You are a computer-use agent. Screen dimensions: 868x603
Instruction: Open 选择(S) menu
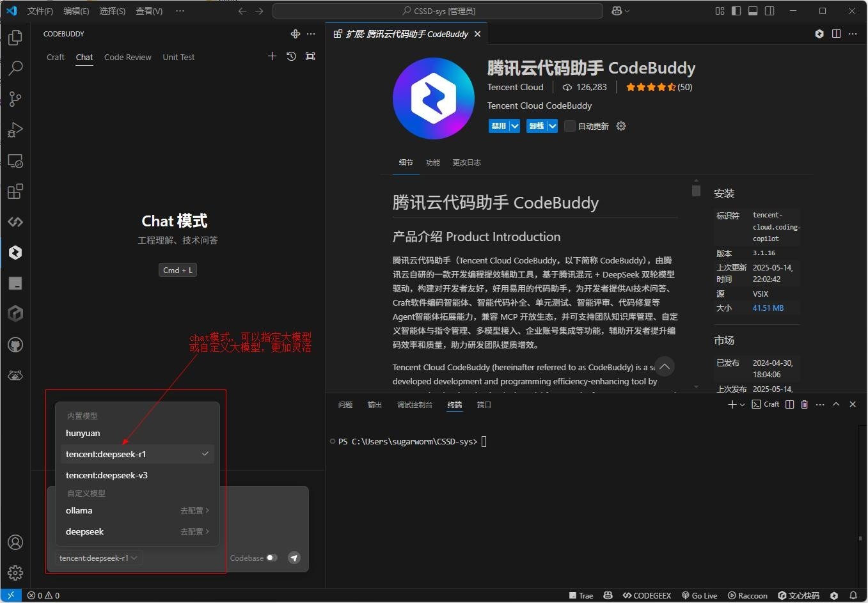click(x=113, y=11)
